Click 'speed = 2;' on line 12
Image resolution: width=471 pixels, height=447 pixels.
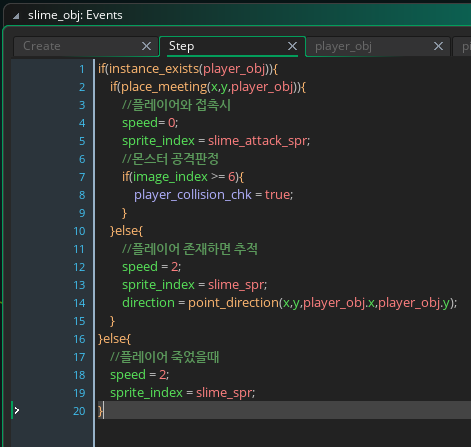[x=151, y=267]
